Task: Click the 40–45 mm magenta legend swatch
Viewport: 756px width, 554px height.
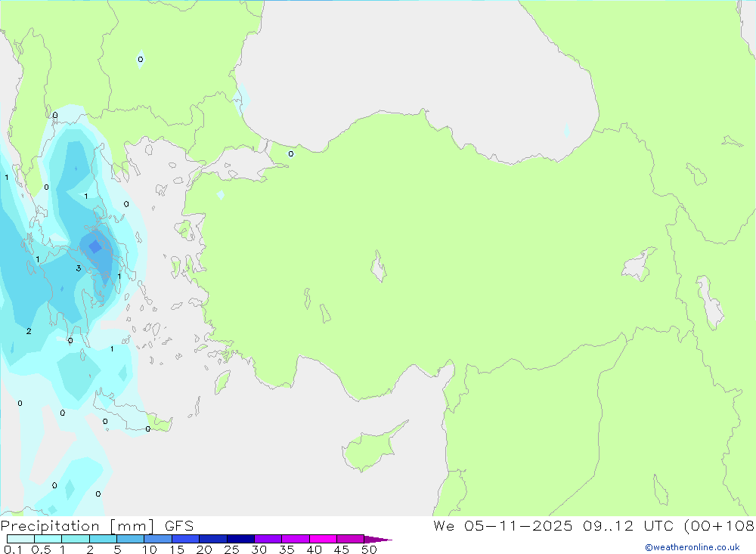Action: pos(323,539)
